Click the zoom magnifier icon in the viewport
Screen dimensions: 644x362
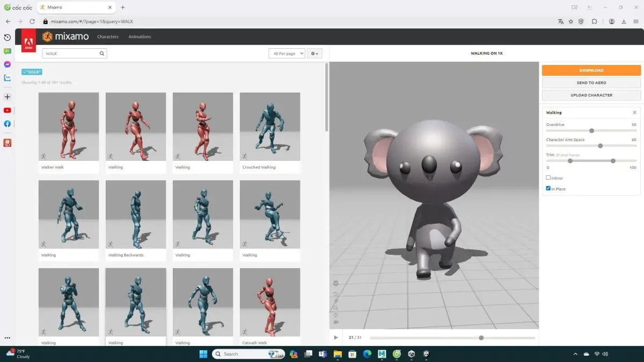click(336, 308)
